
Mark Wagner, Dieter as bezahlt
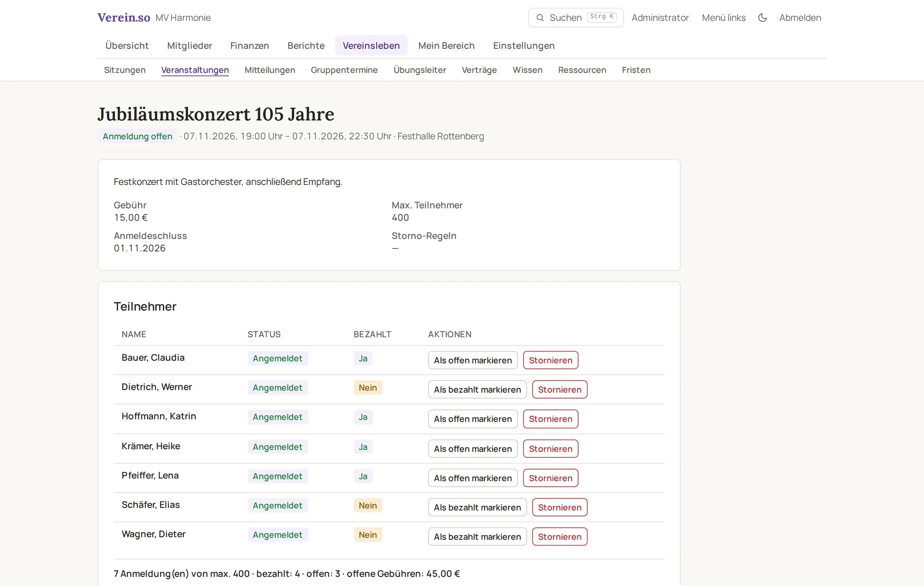[478, 536]
